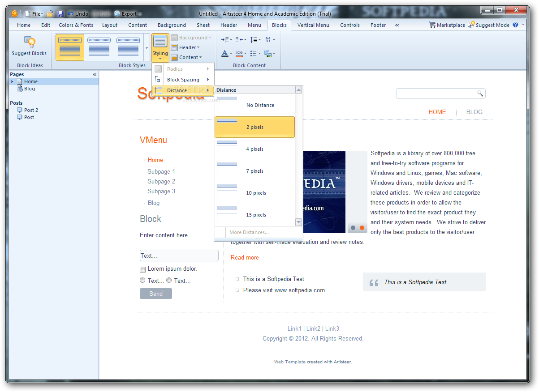This screenshot has height=392, width=539.
Task: Click the image style icon in Block Content
Action: 270,54
